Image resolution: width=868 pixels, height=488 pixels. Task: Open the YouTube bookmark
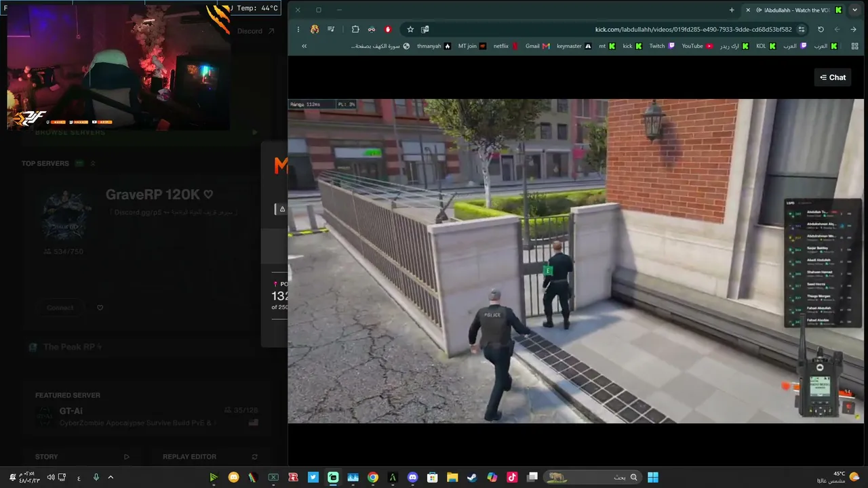(697, 46)
